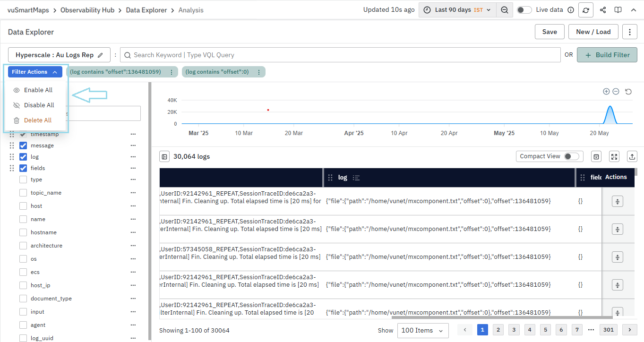Image resolution: width=644 pixels, height=342 pixels.
Task: Open the documentation book icon
Action: [618, 10]
